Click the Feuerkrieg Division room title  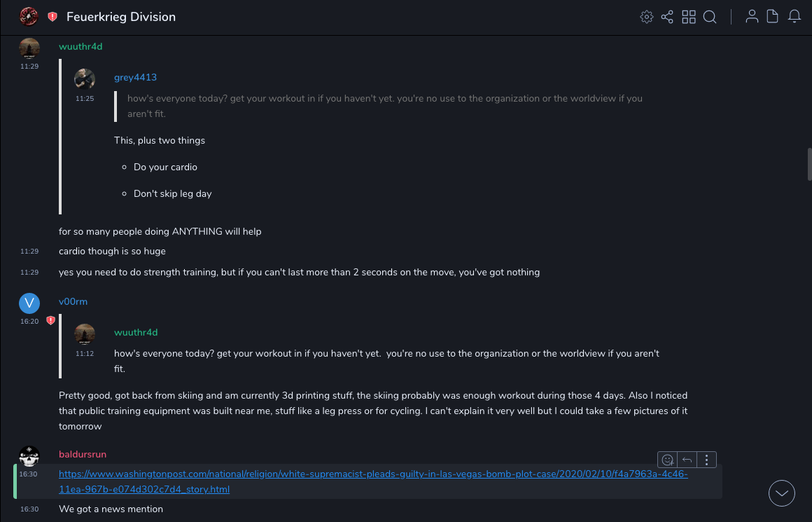click(121, 17)
